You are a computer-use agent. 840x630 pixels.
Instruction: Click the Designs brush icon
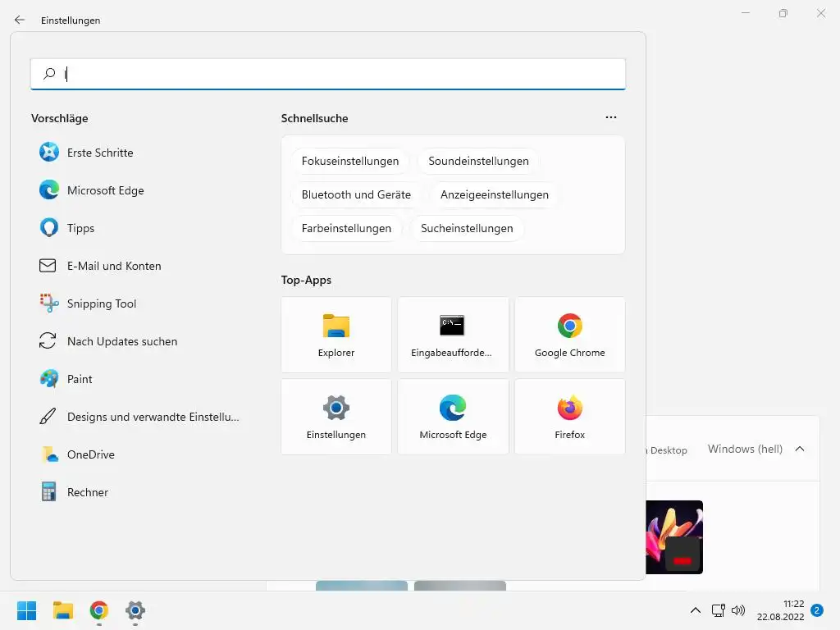(48, 416)
